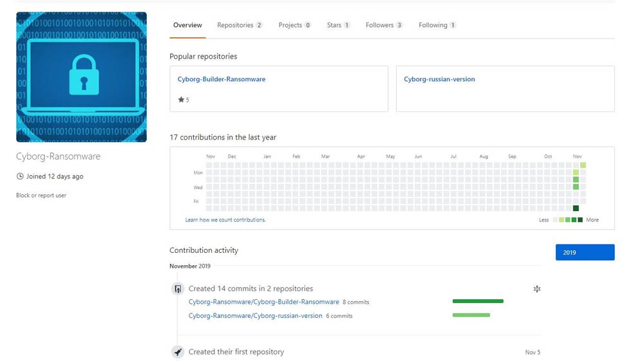Open the Followers tab

point(384,25)
